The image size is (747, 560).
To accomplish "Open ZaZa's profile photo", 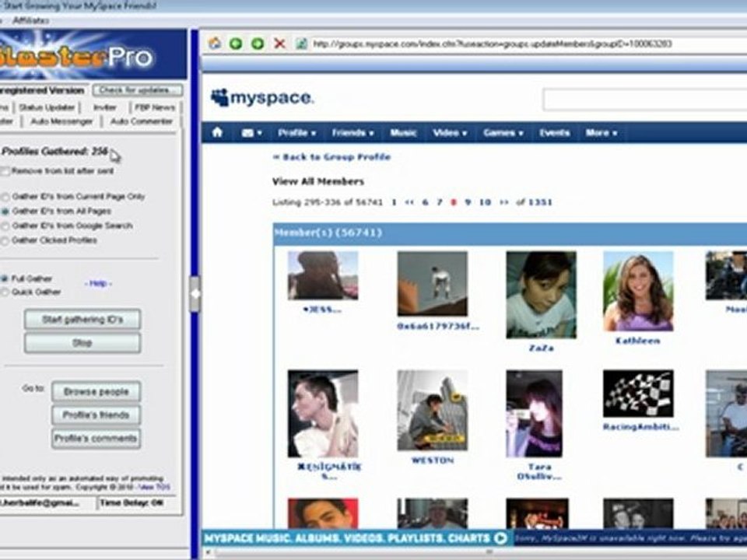I will coord(541,295).
